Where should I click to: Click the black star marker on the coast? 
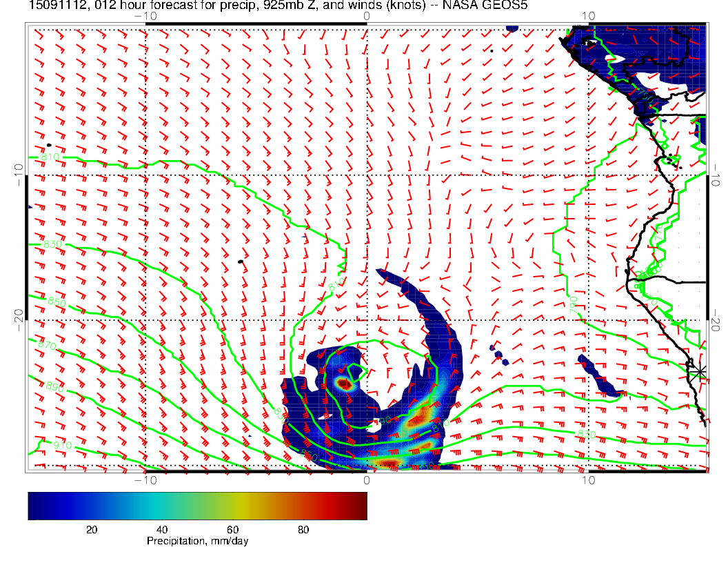coord(700,371)
